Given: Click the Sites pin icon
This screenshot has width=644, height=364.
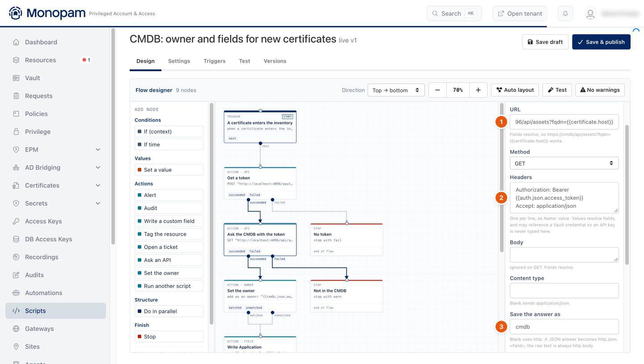Looking at the screenshot, I should click(x=16, y=347).
